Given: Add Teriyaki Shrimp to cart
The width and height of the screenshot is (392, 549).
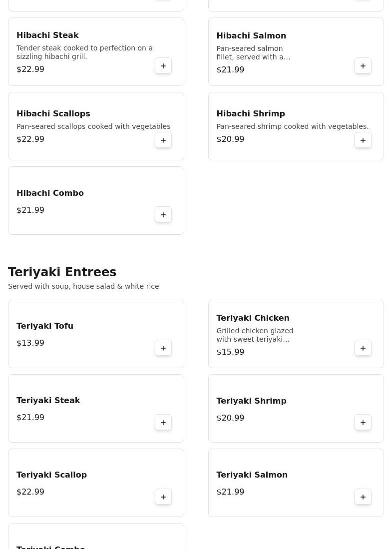Looking at the screenshot, I should pyautogui.click(x=363, y=423).
